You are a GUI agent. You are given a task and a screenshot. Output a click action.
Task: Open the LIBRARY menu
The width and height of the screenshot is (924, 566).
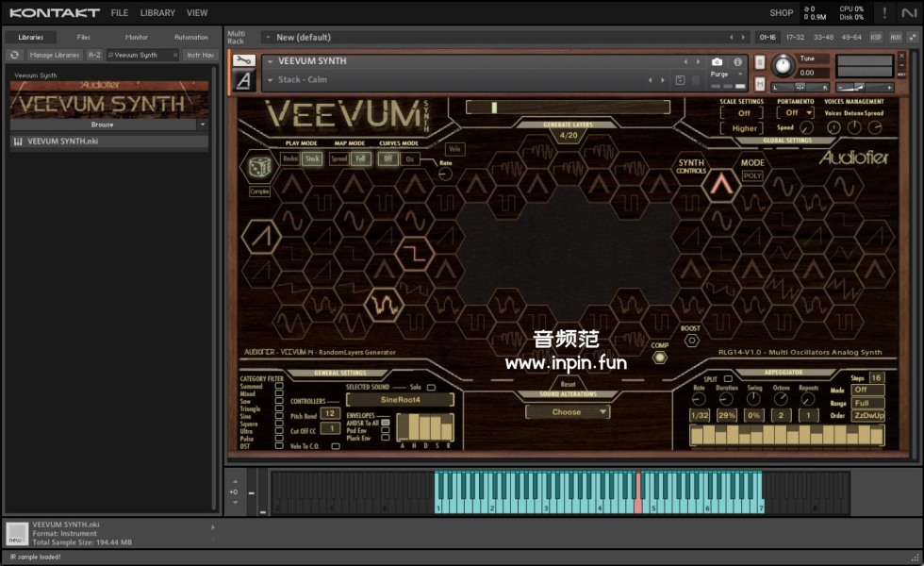(157, 13)
